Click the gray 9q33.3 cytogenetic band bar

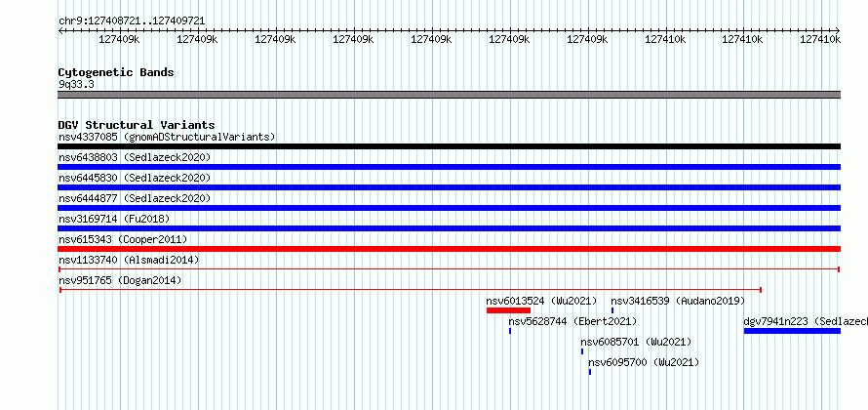[449, 95]
